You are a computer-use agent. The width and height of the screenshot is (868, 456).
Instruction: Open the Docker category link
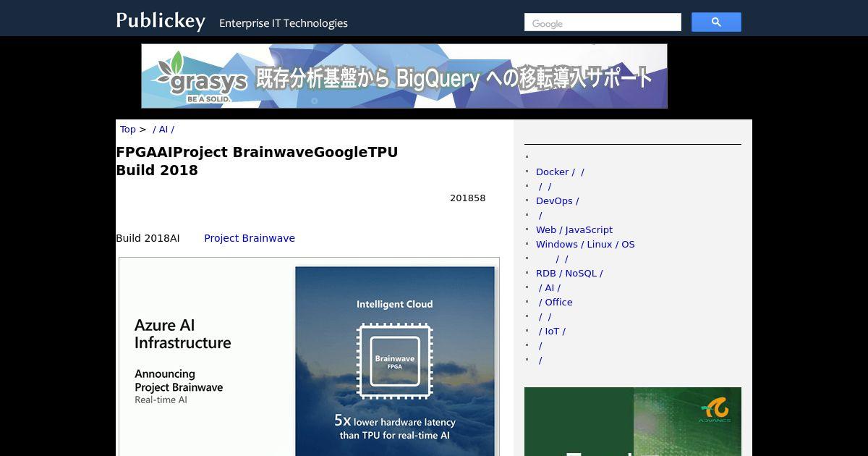560,172
